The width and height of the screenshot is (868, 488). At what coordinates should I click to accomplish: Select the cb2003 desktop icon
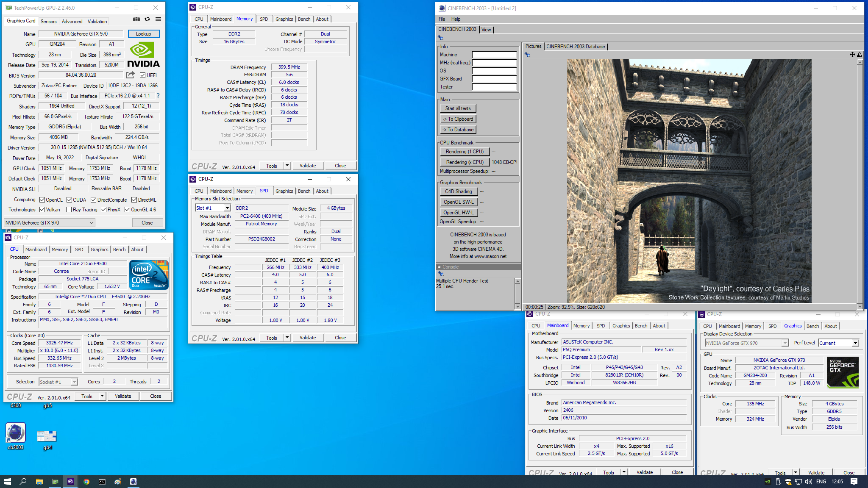pyautogui.click(x=16, y=436)
